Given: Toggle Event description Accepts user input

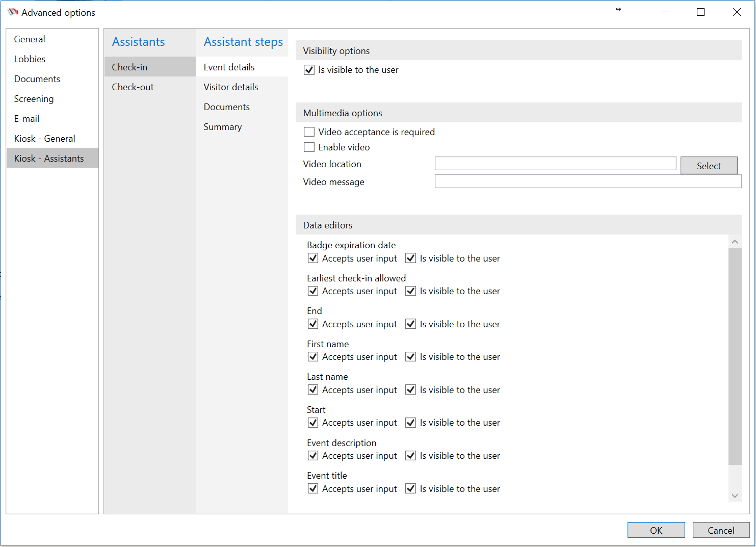Looking at the screenshot, I should [313, 456].
